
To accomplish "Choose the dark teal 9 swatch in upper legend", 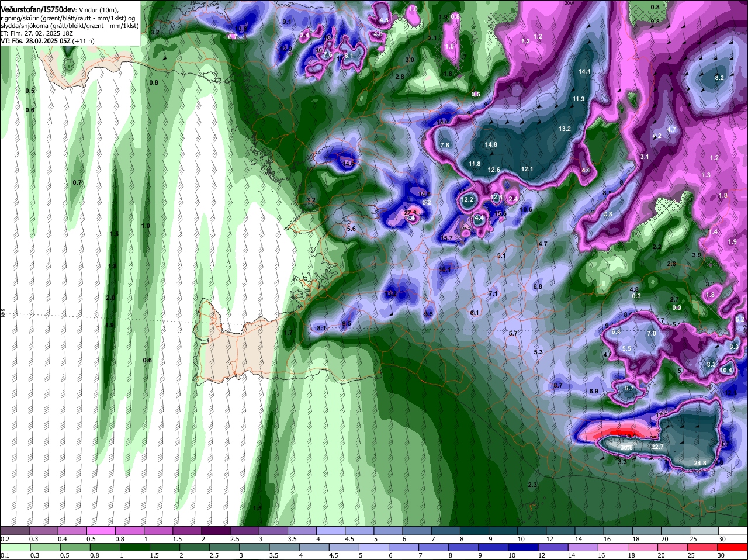I will pos(503,531).
